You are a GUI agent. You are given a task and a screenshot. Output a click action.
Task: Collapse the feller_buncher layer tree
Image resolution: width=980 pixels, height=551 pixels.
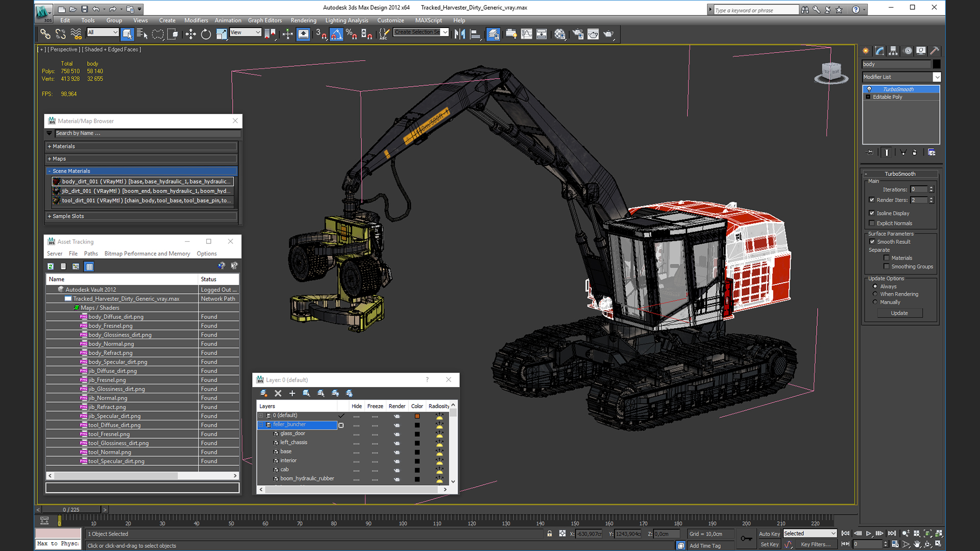pos(261,424)
